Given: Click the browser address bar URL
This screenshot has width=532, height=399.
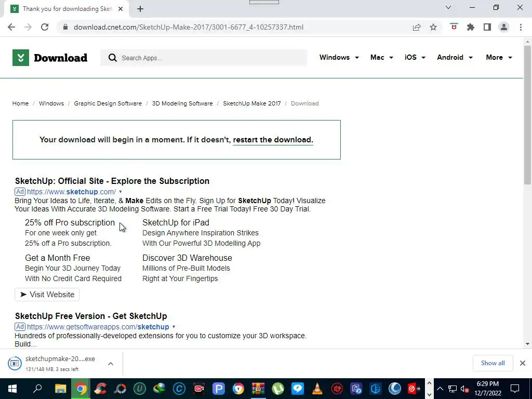Looking at the screenshot, I should (x=188, y=27).
